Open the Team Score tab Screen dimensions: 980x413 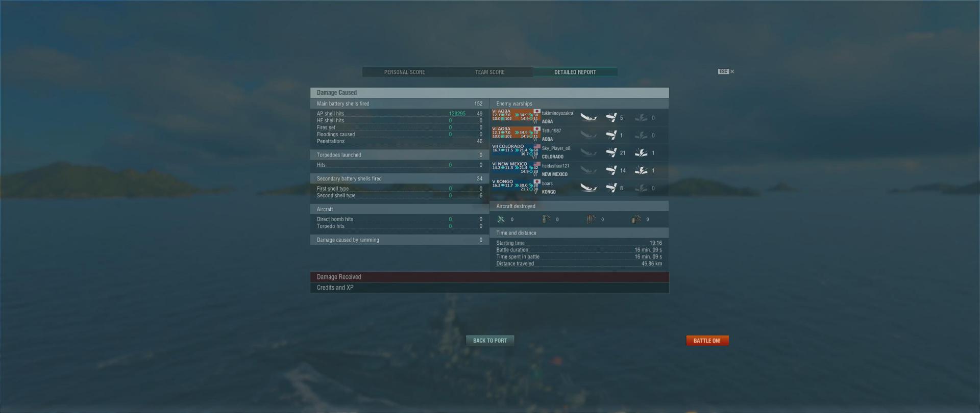coord(490,72)
